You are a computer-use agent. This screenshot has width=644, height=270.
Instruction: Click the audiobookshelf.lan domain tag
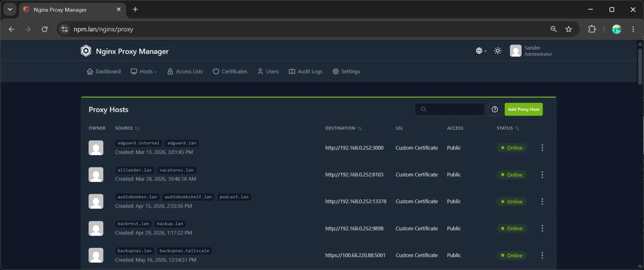point(188,197)
